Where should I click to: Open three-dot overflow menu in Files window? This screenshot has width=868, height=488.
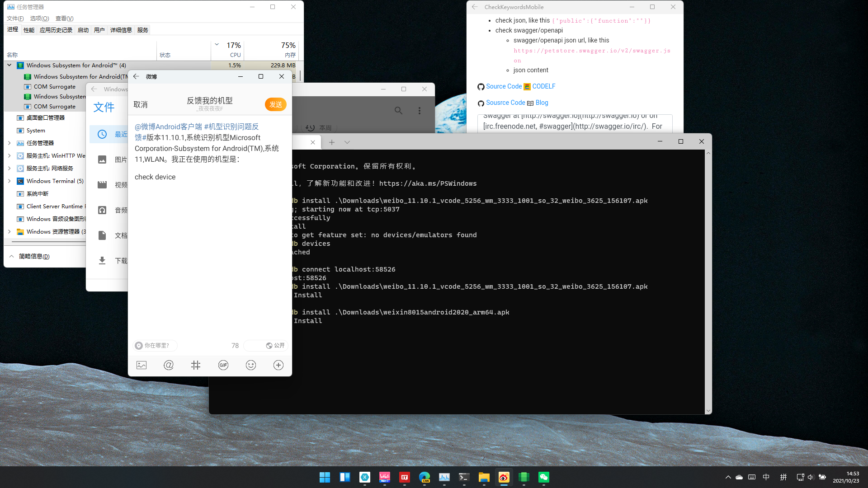420,110
